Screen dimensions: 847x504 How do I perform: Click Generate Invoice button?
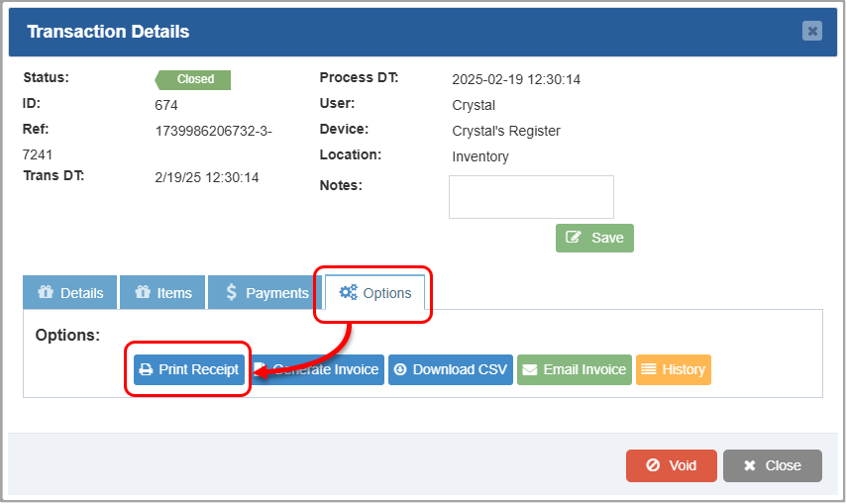(319, 369)
